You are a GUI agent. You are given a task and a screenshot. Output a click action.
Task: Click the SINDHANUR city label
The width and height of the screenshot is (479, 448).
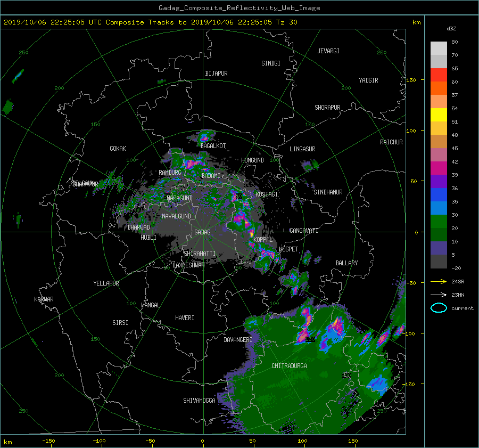tap(328, 192)
